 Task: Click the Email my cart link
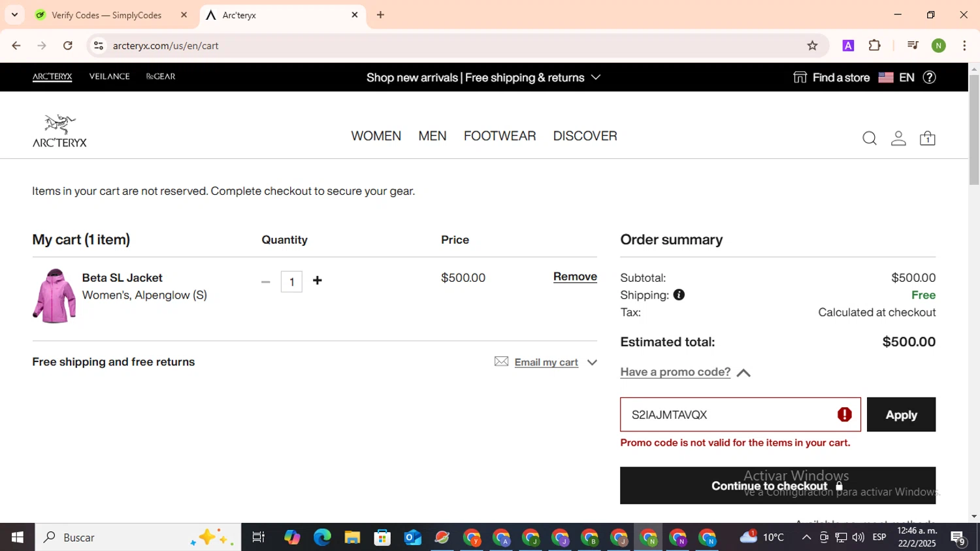coord(546,362)
